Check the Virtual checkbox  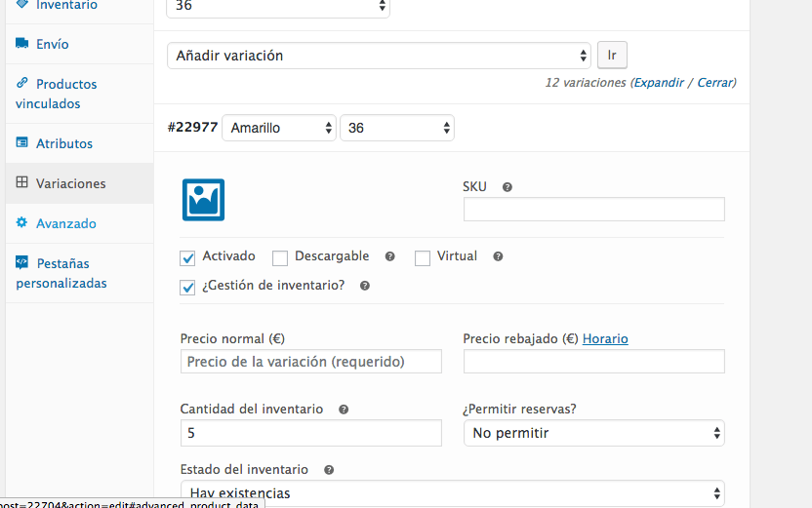(423, 258)
